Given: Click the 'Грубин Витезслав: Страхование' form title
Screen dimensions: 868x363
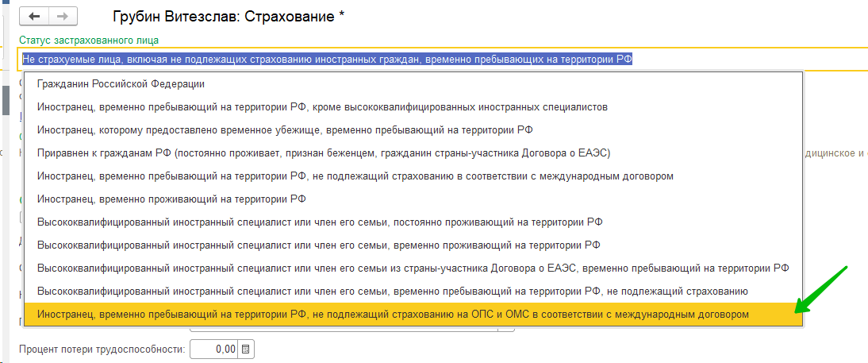Looking at the screenshot, I should (229, 16).
